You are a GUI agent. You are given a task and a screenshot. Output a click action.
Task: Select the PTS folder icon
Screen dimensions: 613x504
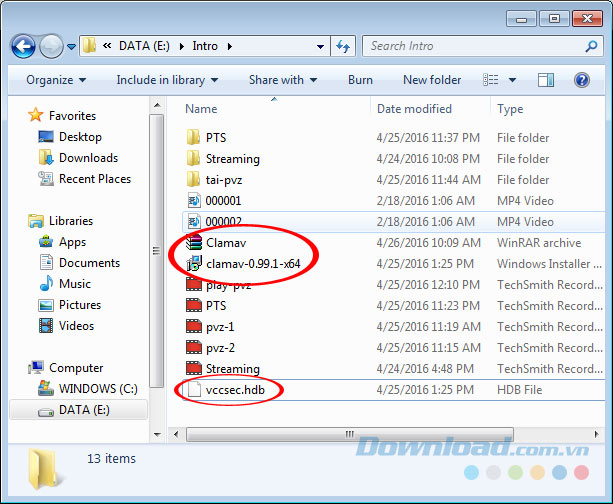tap(193, 138)
